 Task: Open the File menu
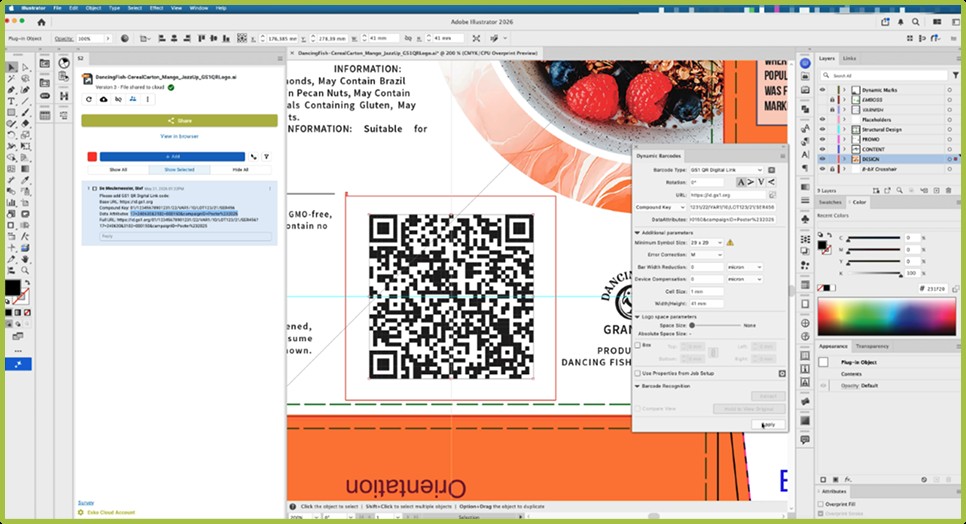point(57,8)
